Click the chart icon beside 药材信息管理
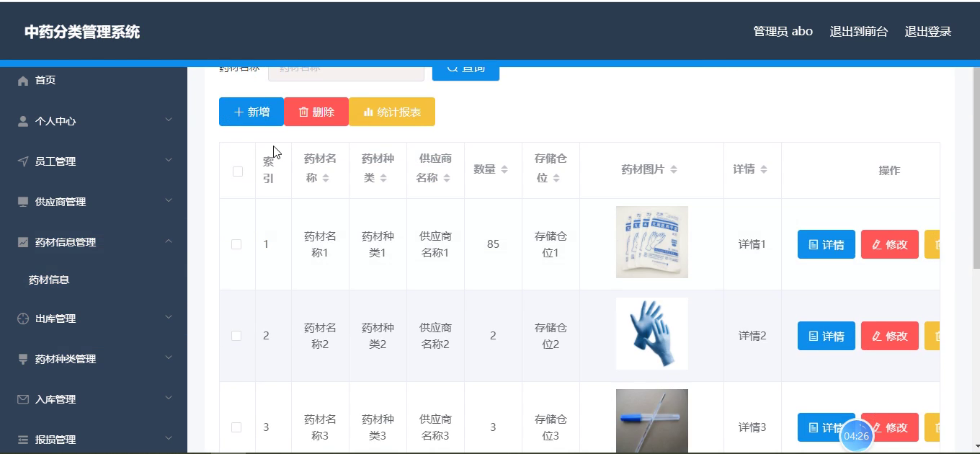Image resolution: width=980 pixels, height=454 pixels. click(x=23, y=242)
